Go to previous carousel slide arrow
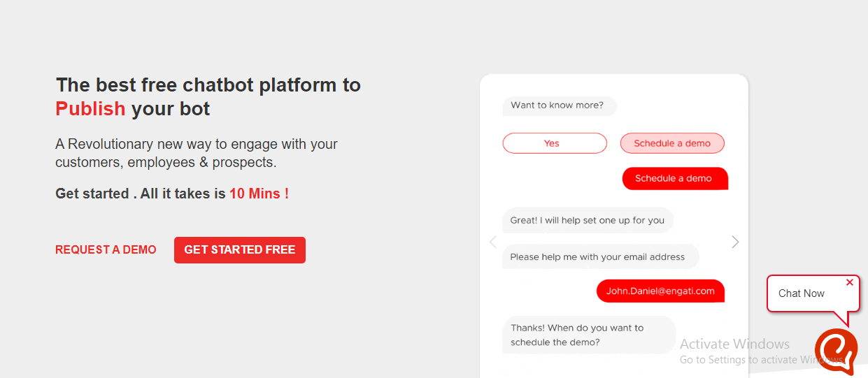 click(x=493, y=242)
